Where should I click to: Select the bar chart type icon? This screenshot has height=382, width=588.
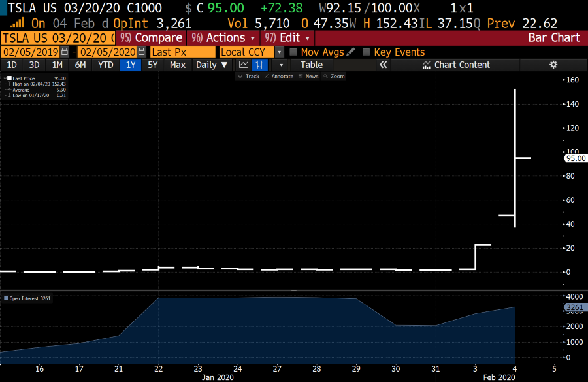tap(259, 65)
